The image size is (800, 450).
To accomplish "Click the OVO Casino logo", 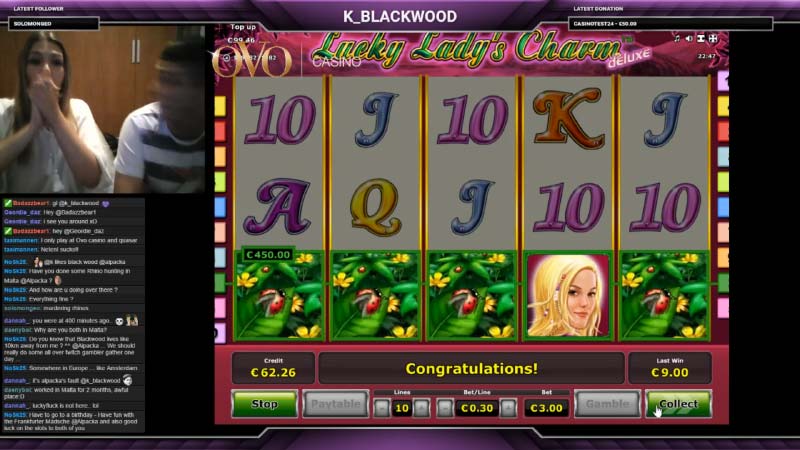I will pyautogui.click(x=253, y=60).
